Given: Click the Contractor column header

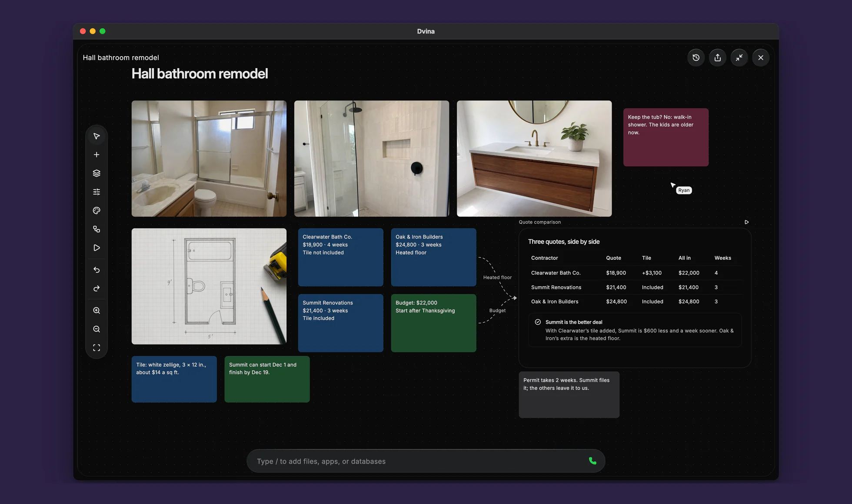Looking at the screenshot, I should coord(544,258).
